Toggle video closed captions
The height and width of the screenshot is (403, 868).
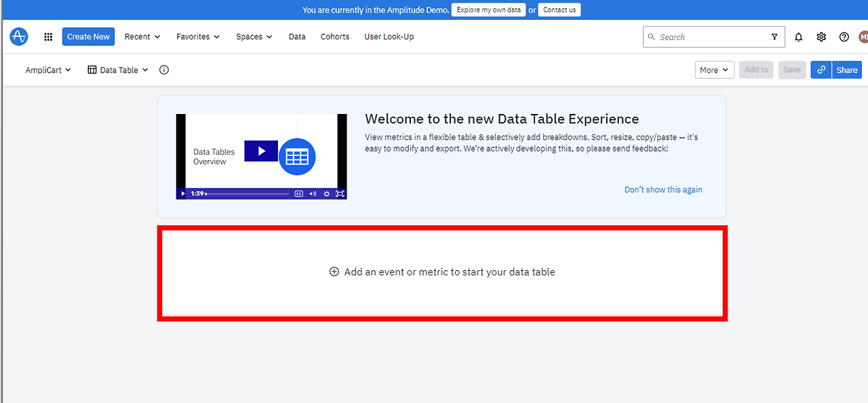point(298,193)
